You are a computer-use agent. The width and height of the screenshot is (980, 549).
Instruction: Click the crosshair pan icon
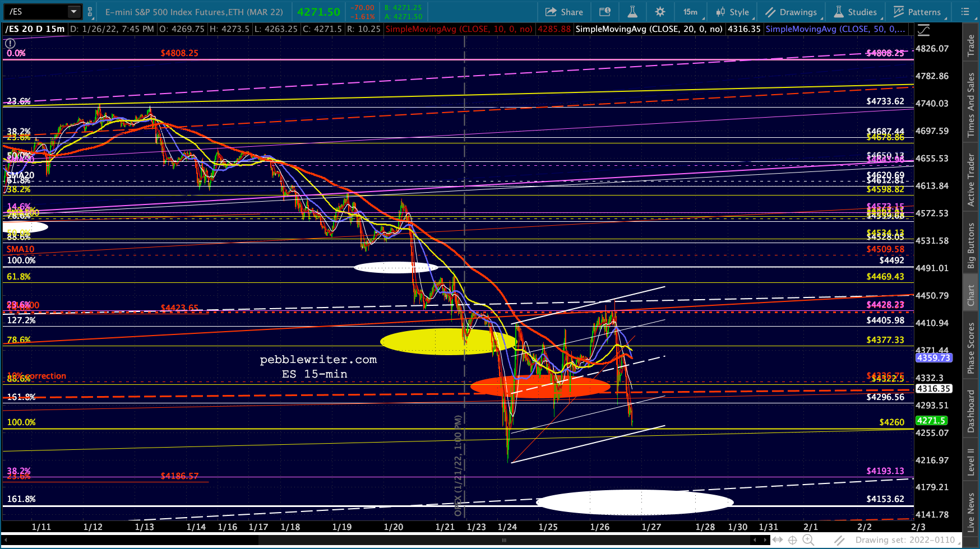(x=792, y=540)
